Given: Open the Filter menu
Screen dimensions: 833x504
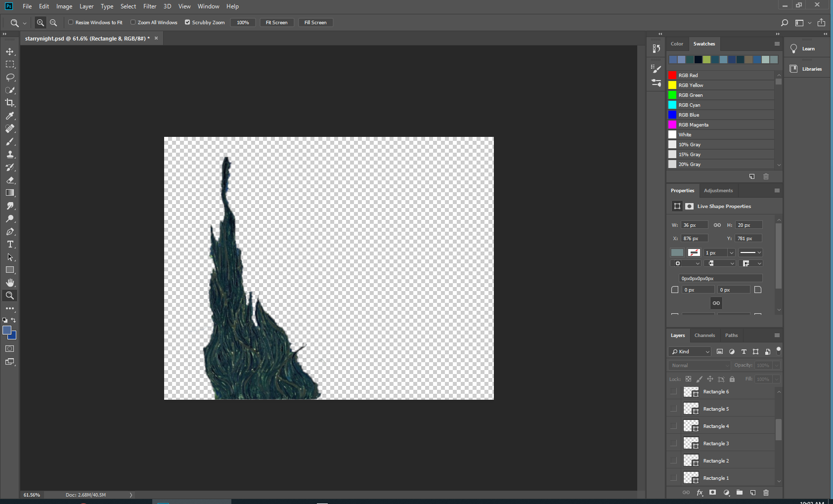Looking at the screenshot, I should 150,6.
